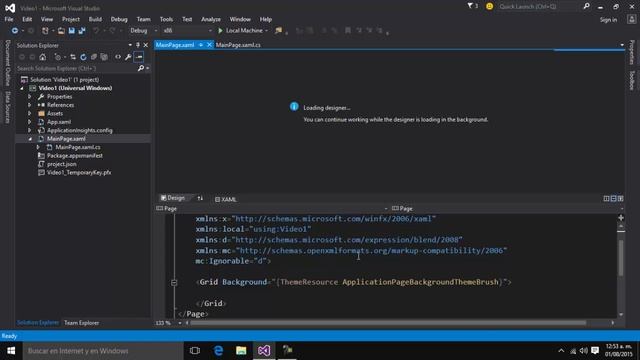Switch to the XAML pane tab
Viewport: 640px width, 360px height.
pyautogui.click(x=226, y=199)
